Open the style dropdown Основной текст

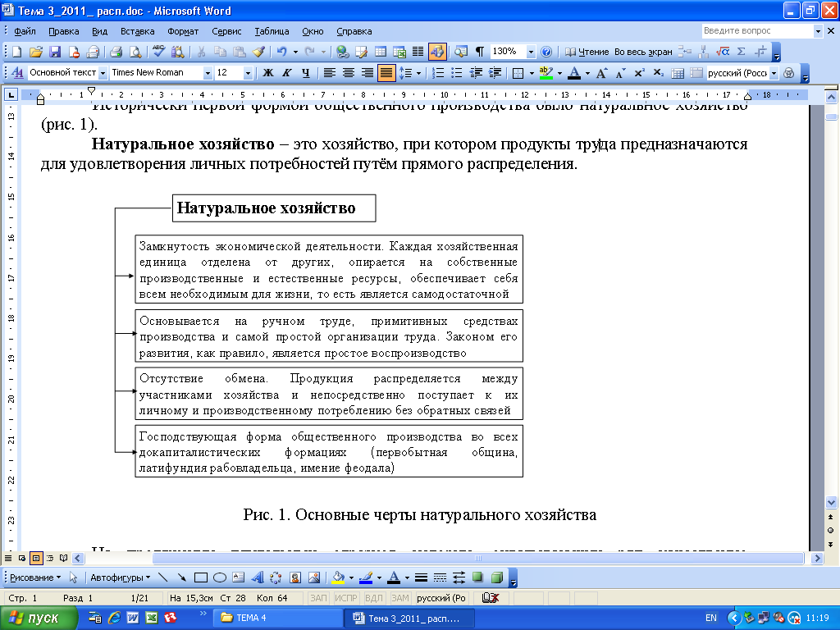click(x=103, y=73)
